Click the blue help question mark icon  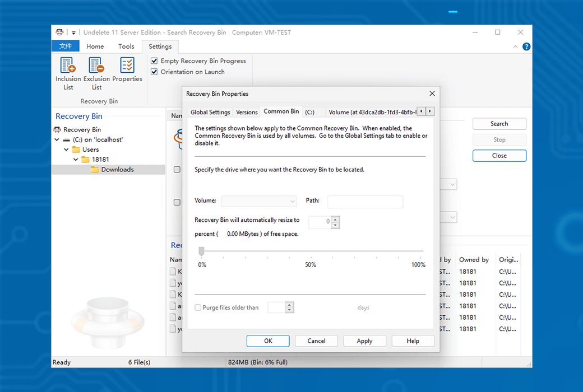point(526,46)
